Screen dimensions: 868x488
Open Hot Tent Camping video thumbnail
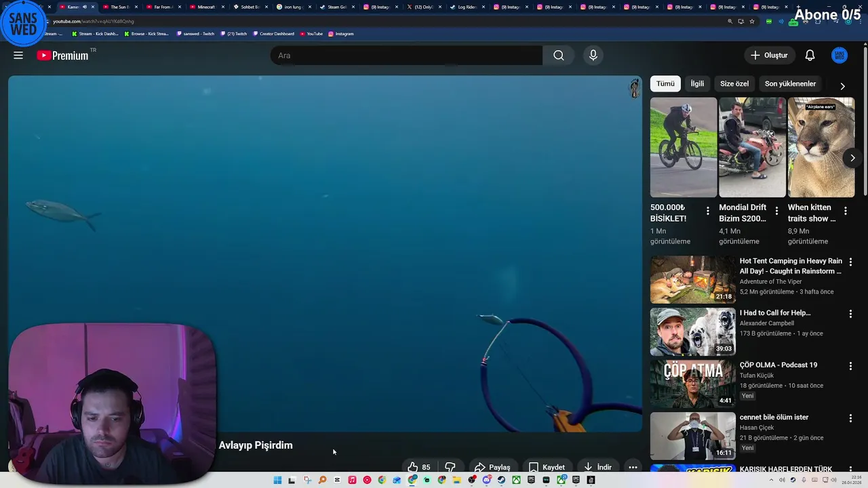692,279
